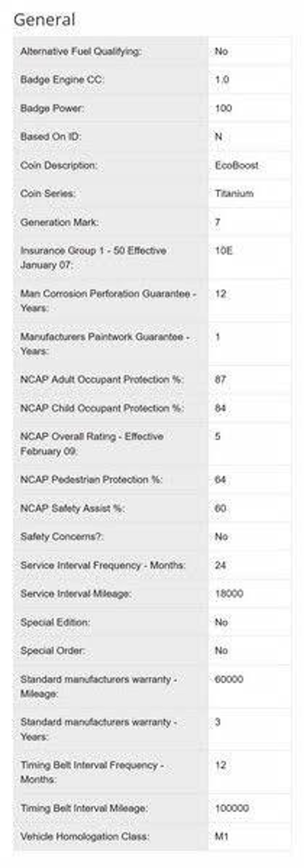Select the Special Edition row label
The height and width of the screenshot is (868, 304).
coord(55,622)
